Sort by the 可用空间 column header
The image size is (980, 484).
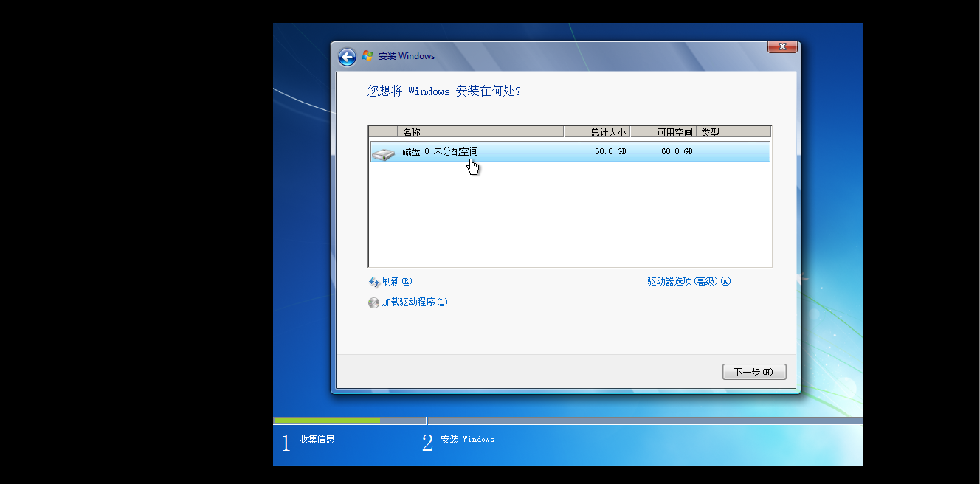pyautogui.click(x=663, y=132)
